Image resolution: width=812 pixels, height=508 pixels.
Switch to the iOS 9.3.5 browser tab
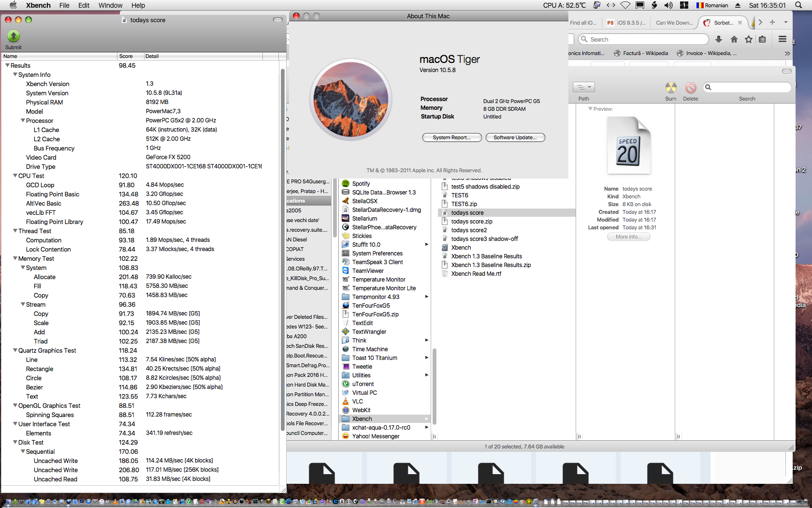coord(626,23)
